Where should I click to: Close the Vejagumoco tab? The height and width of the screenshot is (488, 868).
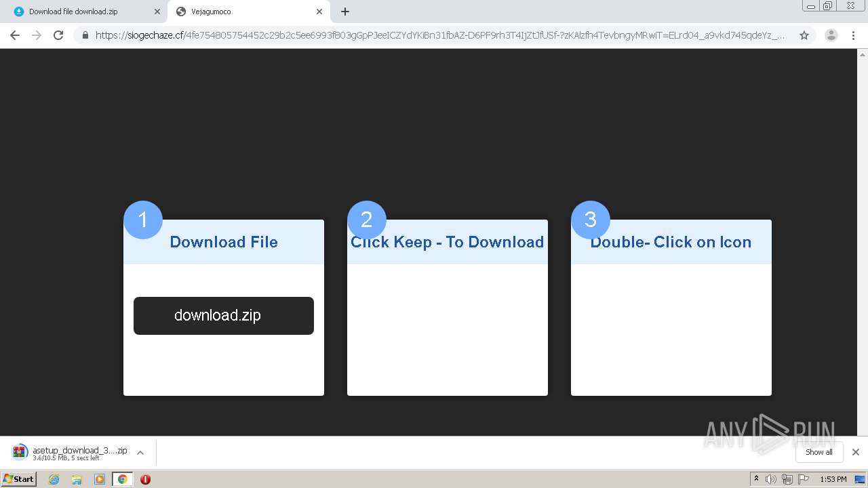(x=319, y=12)
